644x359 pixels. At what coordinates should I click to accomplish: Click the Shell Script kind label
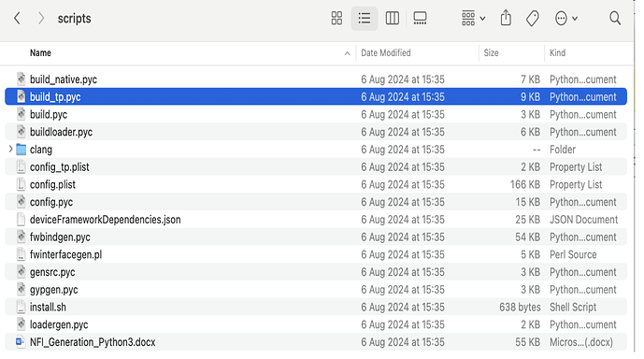pyautogui.click(x=573, y=308)
